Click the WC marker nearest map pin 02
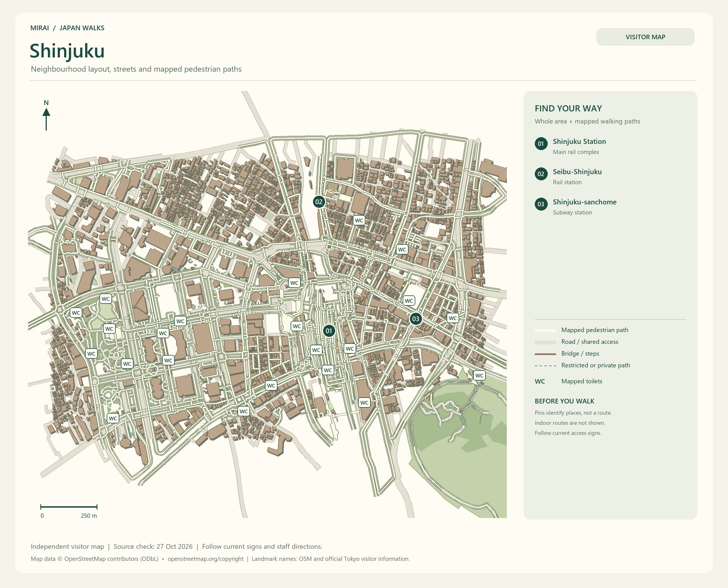 (x=359, y=221)
